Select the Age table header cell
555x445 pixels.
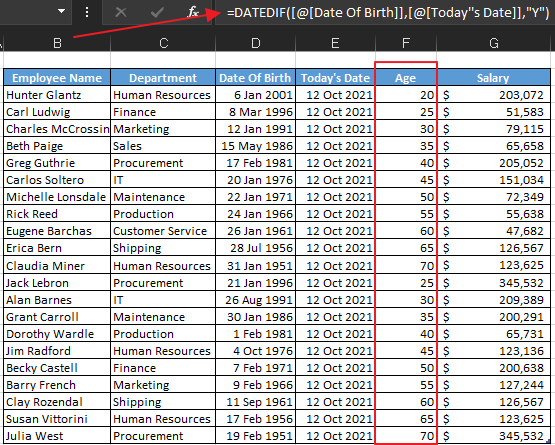[406, 78]
